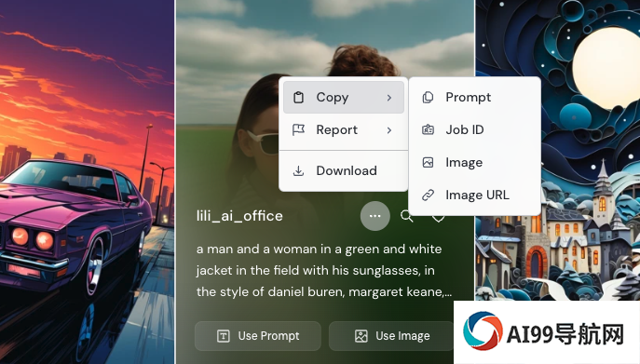Viewport: 640px width, 364px height.
Task: Click the image icon in Use Image
Action: [361, 336]
